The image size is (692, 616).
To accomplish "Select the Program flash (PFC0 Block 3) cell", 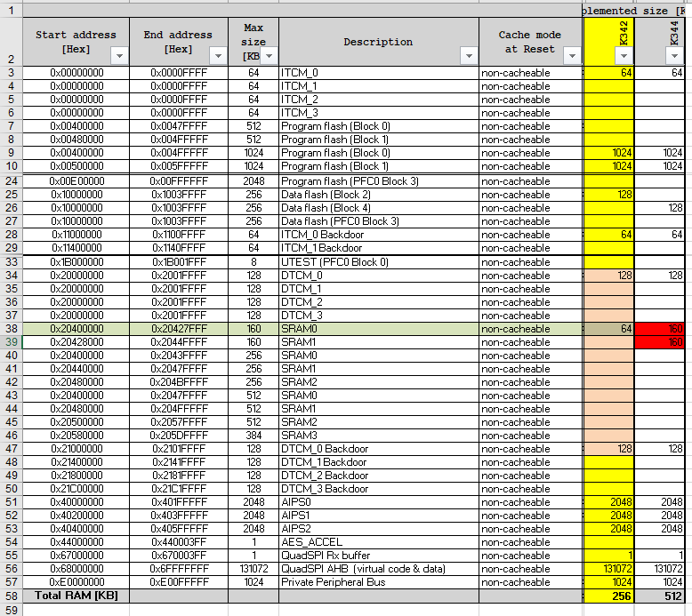I will coord(379,181).
